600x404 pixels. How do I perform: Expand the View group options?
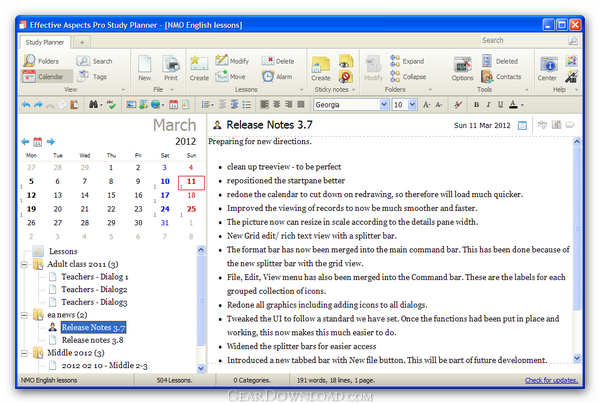click(123, 90)
